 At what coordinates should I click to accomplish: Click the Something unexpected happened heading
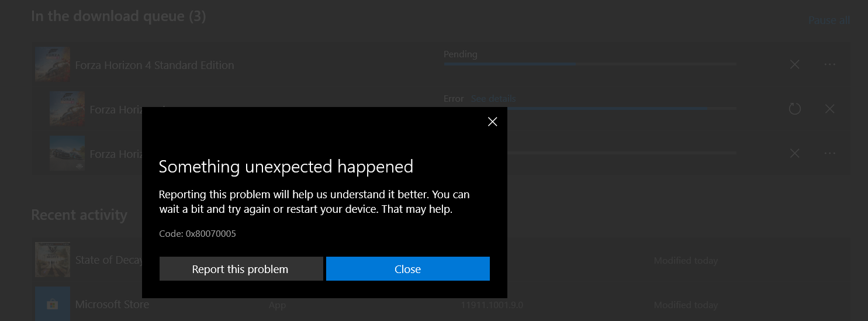pos(286,167)
